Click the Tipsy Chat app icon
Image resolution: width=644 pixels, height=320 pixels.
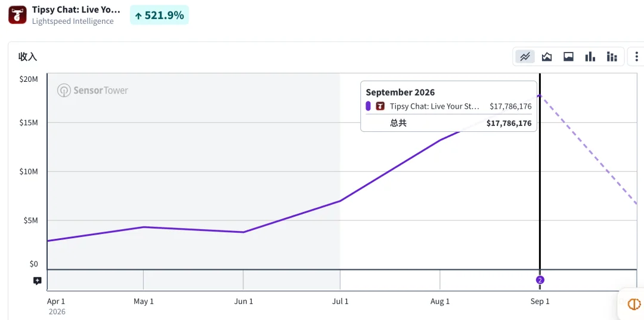coord(17,15)
